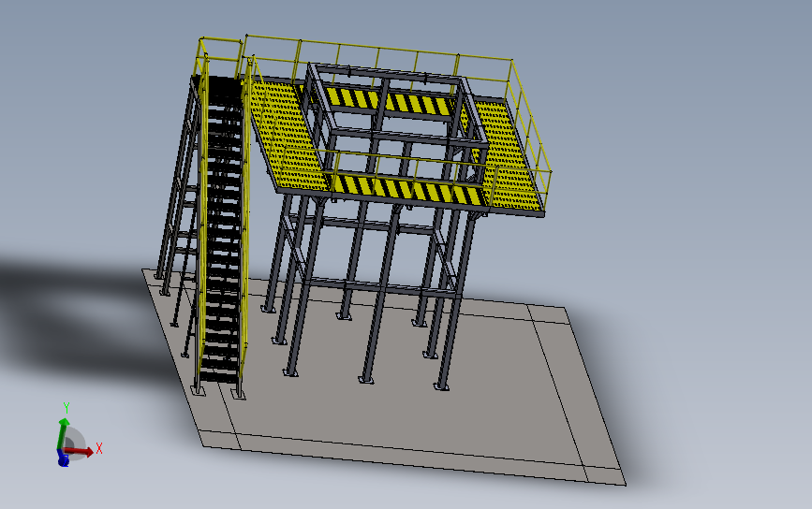Select the lower yellow-black hazard striped panel
The height and width of the screenshot is (509, 812).
pyautogui.click(x=409, y=189)
